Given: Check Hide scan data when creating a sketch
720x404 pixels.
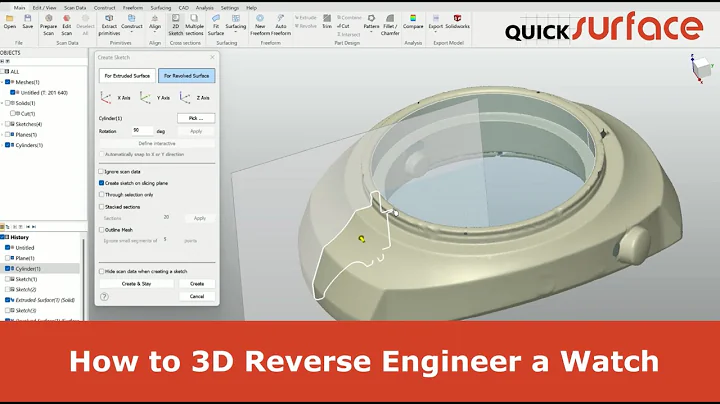Looking at the screenshot, I should 101,271.
